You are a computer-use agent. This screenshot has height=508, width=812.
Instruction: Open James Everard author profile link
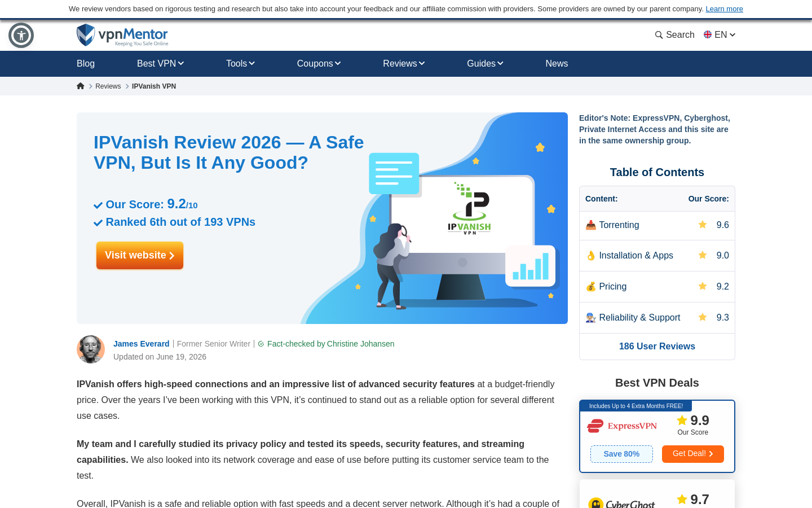[141, 344]
